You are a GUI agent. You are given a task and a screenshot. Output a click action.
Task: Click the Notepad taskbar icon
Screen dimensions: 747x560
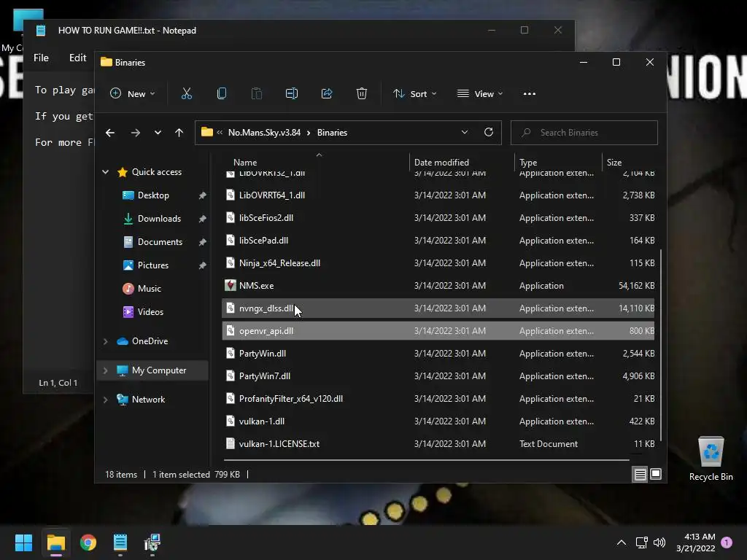click(120, 542)
